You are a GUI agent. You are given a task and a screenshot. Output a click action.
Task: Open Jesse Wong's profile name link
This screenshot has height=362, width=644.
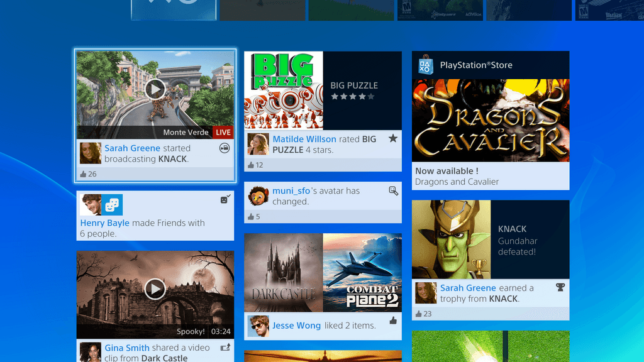pyautogui.click(x=296, y=326)
